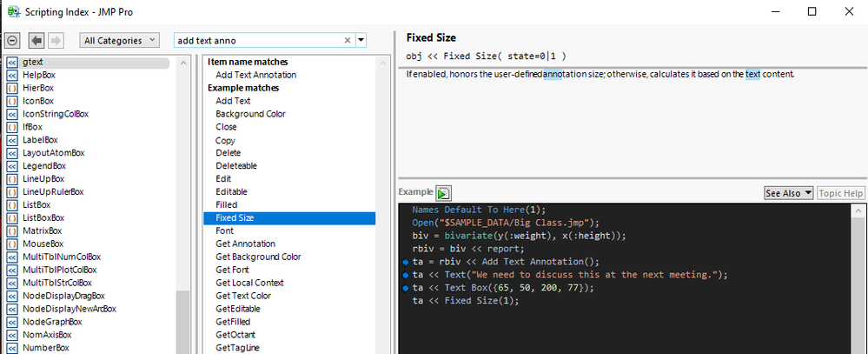Select the Add Text result

click(x=233, y=101)
